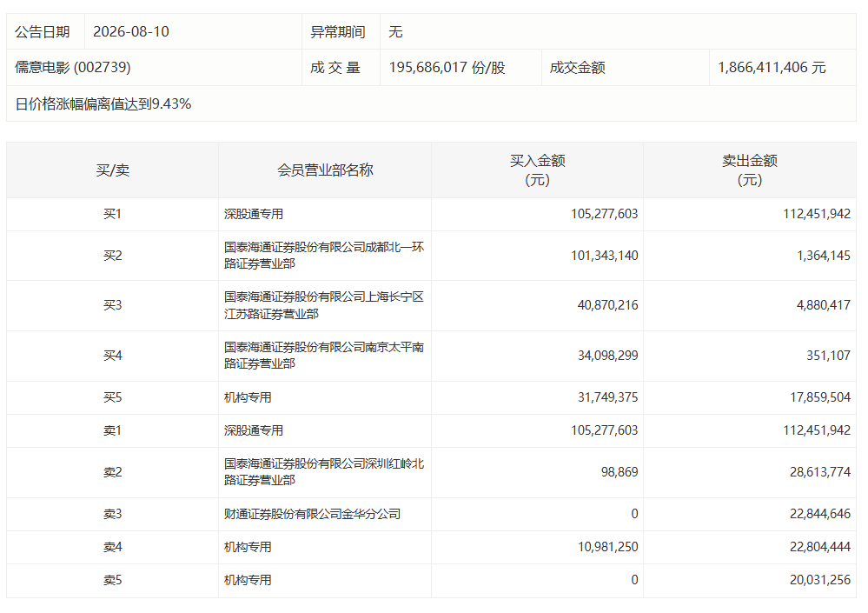The height and width of the screenshot is (613, 868).
Task: Select the text 日价格涨幅偏离值达到9.43%
Action: pos(103,103)
